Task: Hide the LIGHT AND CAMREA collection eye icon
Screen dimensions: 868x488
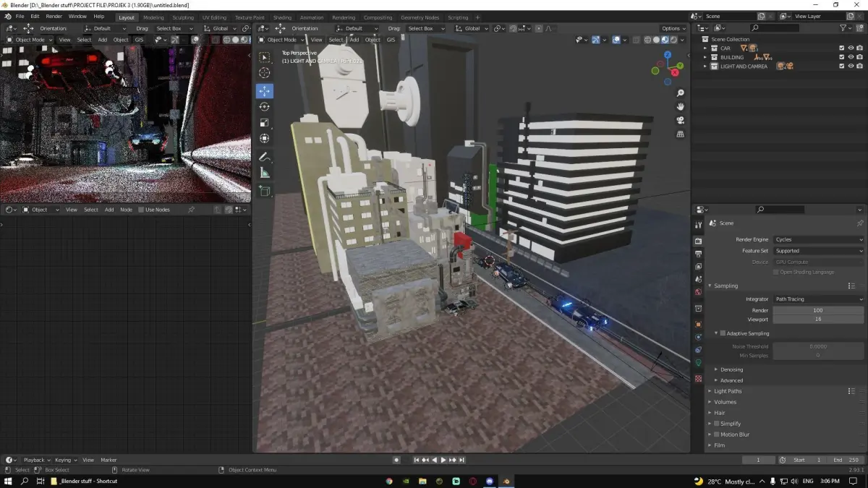Action: [851, 67]
